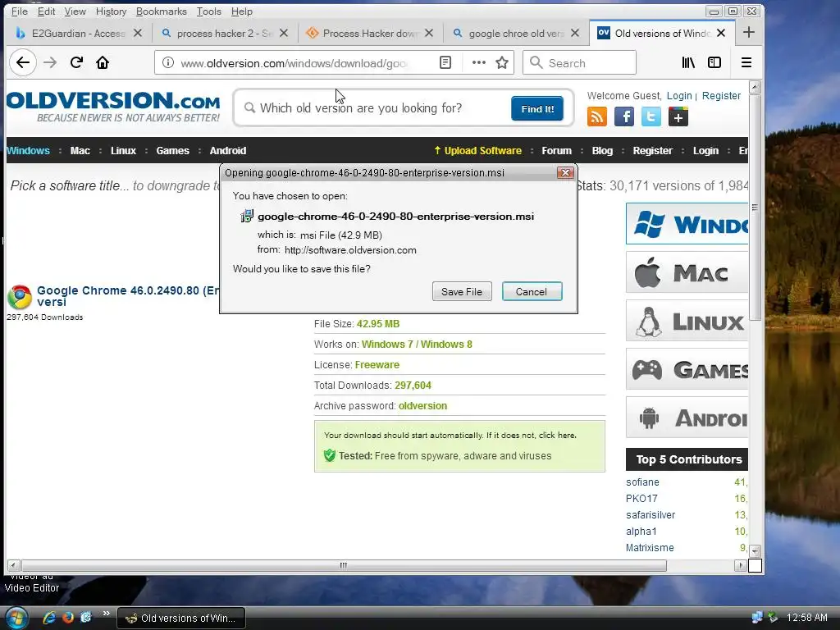Open the Firefox hamburger menu
This screenshot has width=840, height=630.
pos(746,62)
